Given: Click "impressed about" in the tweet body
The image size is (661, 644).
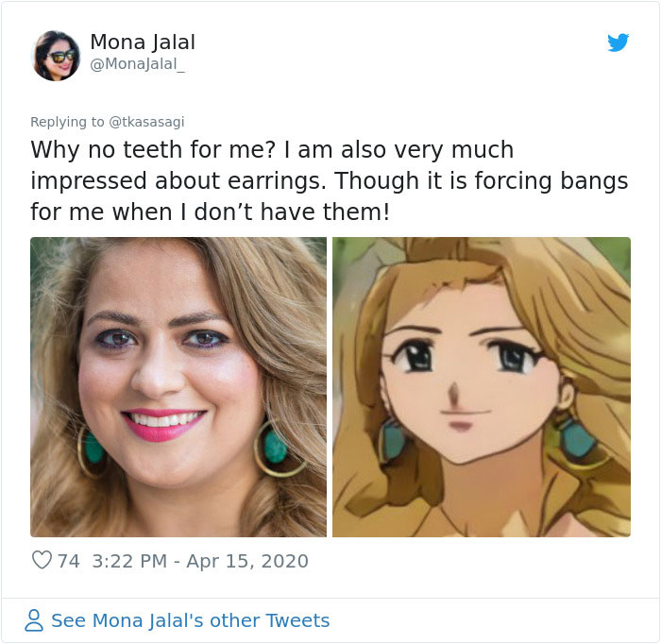Looking at the screenshot, I should point(126,181).
